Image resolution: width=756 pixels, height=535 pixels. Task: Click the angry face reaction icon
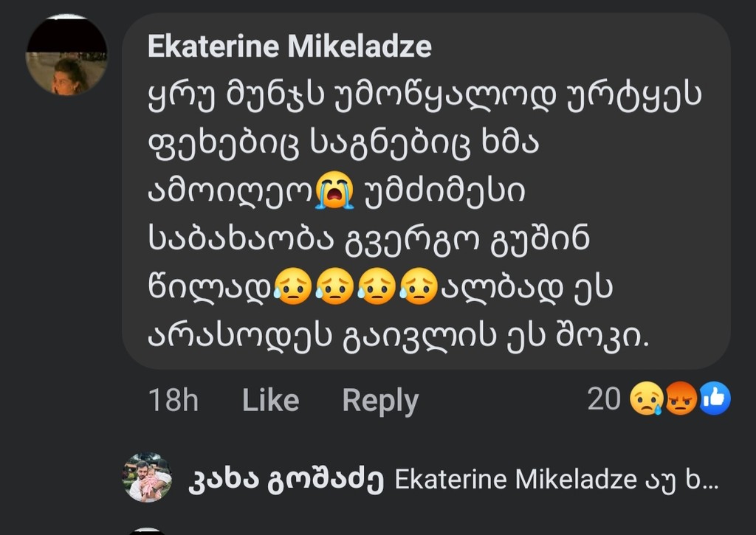(x=681, y=400)
